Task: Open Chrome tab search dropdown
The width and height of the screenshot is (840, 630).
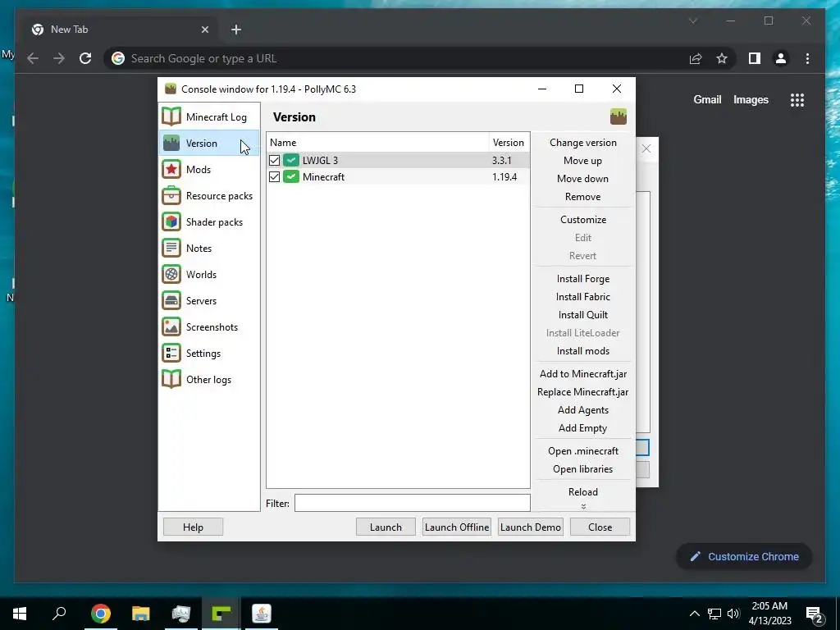Action: tap(692, 21)
